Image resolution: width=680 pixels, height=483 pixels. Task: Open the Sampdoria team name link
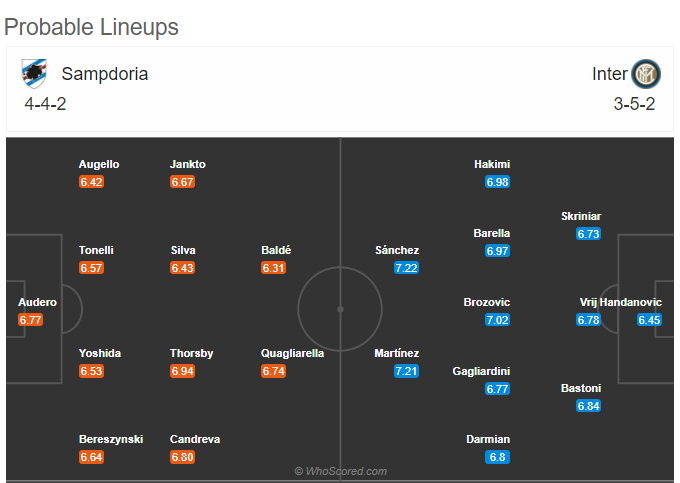coord(105,74)
